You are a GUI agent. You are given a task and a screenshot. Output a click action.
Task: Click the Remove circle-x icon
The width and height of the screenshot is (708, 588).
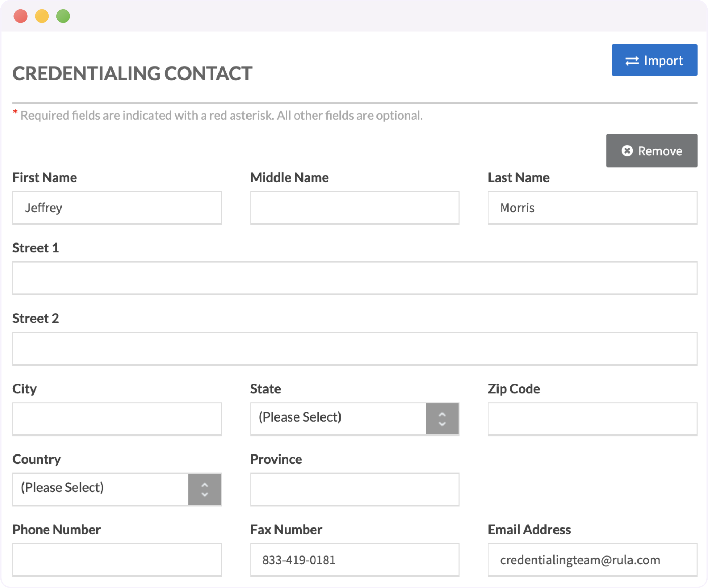click(627, 151)
